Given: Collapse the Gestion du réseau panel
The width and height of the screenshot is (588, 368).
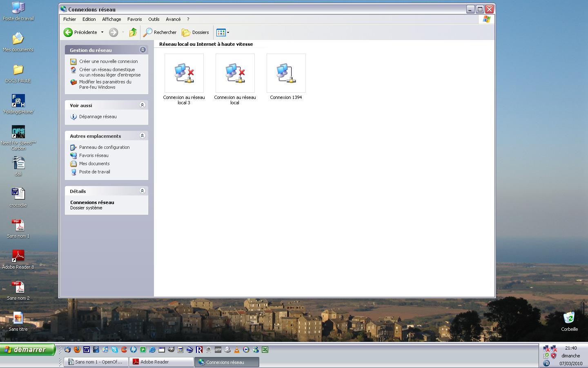Looking at the screenshot, I should tap(143, 50).
